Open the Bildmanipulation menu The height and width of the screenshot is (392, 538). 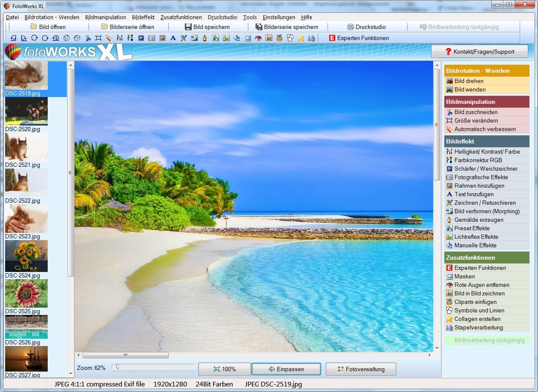[106, 17]
